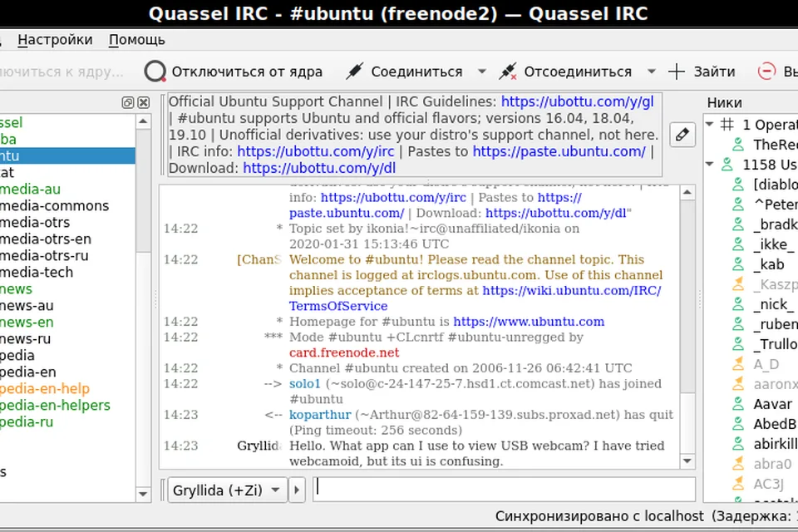
Task: Select user _ikke_ in nick list
Action: [774, 244]
